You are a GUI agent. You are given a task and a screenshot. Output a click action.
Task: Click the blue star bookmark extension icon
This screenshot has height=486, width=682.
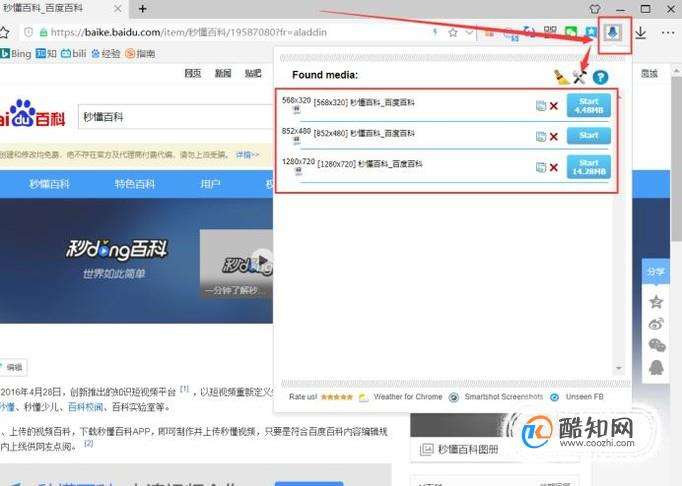point(591,32)
